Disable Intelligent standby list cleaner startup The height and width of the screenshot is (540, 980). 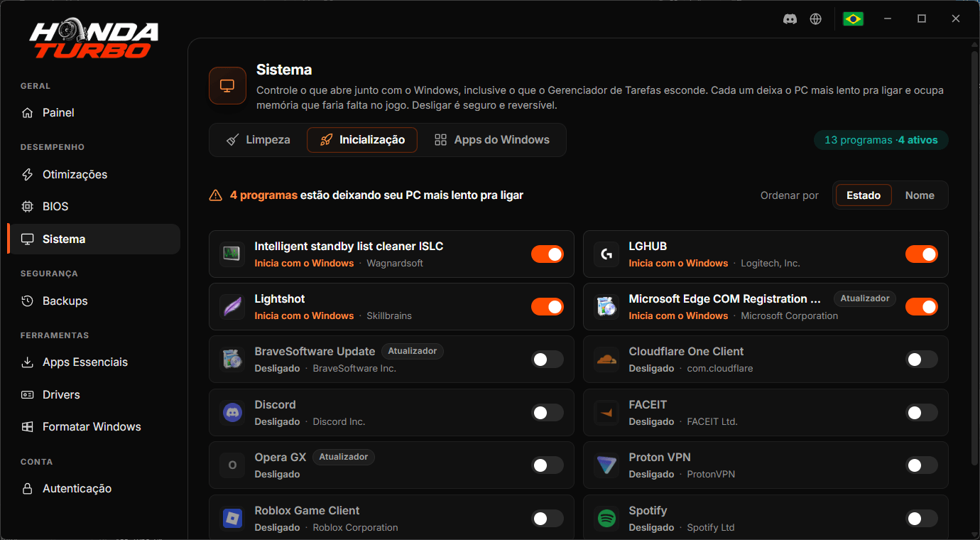click(548, 254)
